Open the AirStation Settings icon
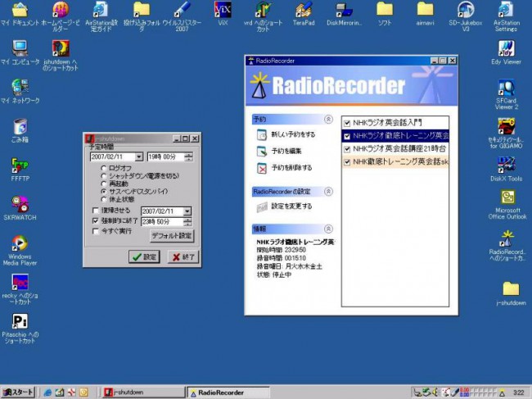 (506, 10)
